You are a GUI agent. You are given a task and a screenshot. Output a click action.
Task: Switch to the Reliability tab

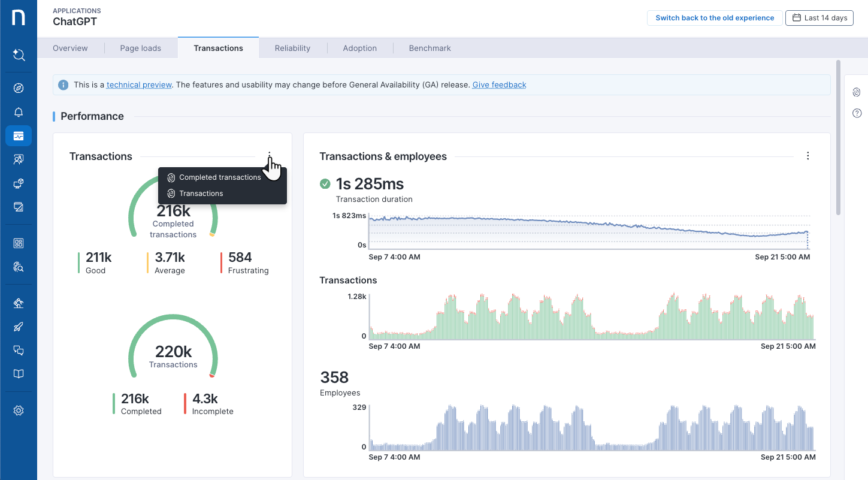pos(292,48)
